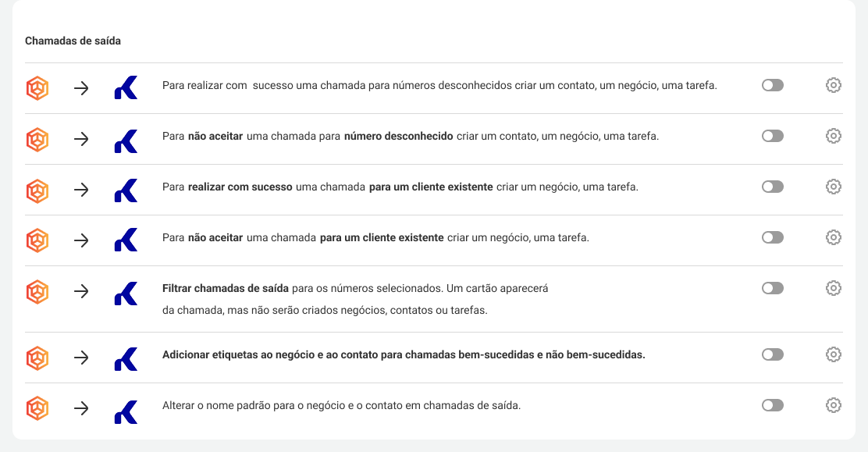This screenshot has width=868, height=452.
Task: Click blue K logo in 'Adicionar etiquetas' row
Action: pyautogui.click(x=126, y=358)
